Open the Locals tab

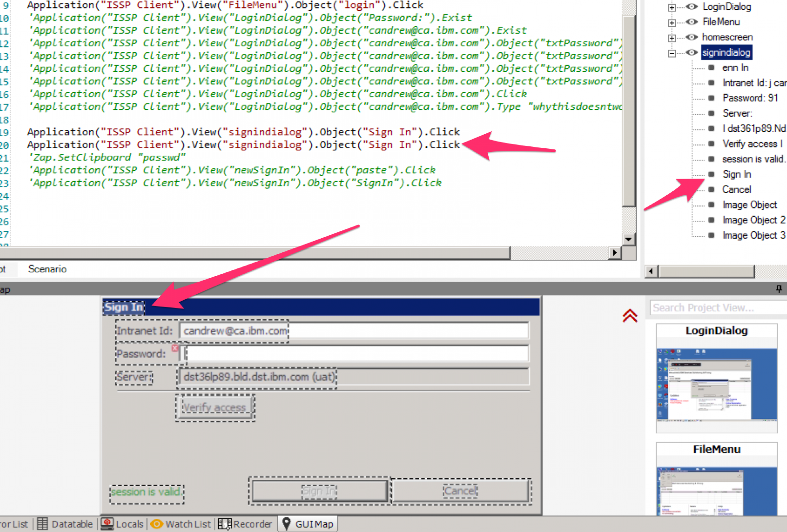(x=122, y=524)
